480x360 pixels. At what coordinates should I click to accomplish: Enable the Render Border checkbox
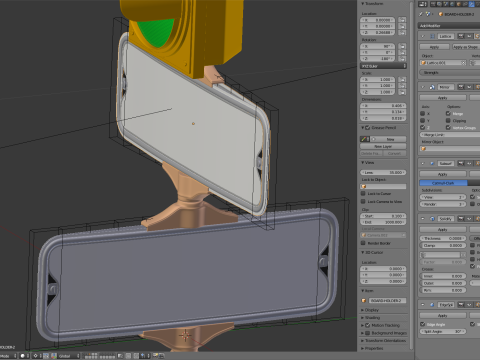tap(363, 243)
